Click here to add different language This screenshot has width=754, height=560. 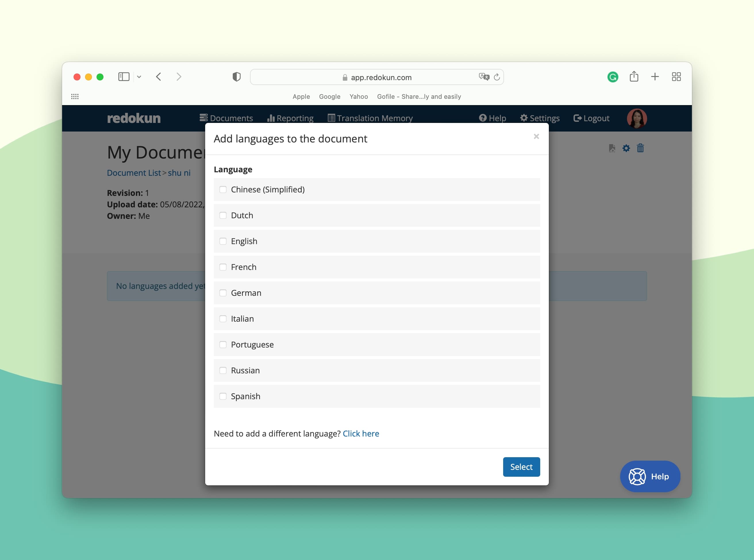pos(361,434)
